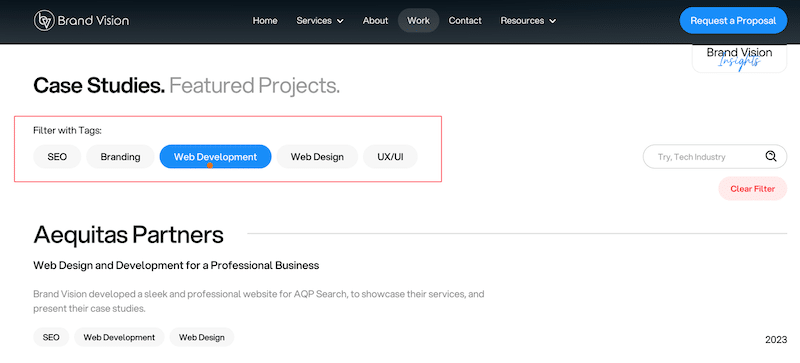Screen dimensions: 800x363
Task: Open the Brand Vision Insights badge
Action: point(739,58)
